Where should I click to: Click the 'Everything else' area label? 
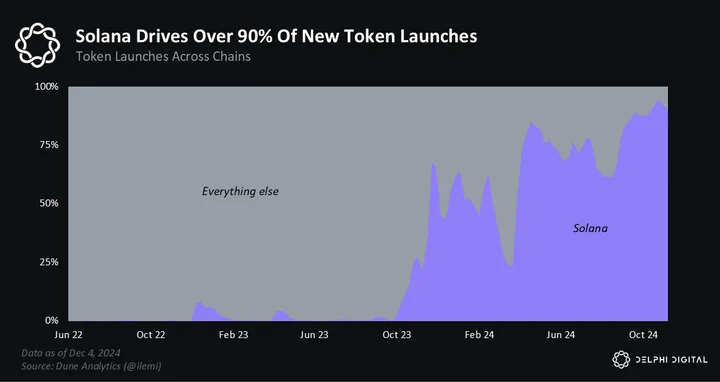coord(240,191)
